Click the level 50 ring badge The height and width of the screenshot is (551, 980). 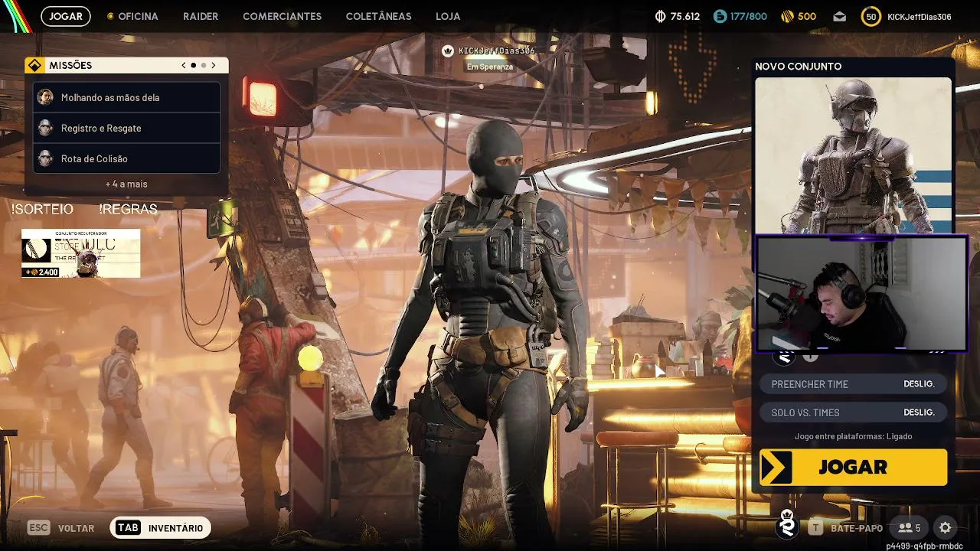(x=871, y=16)
